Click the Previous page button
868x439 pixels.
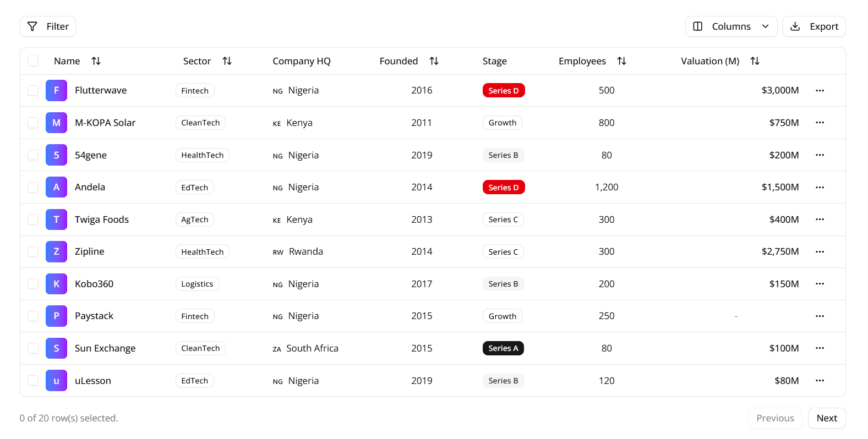click(774, 418)
